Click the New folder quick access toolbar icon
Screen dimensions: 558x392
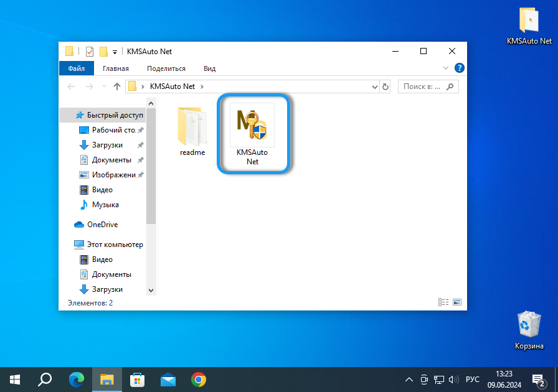coord(103,52)
